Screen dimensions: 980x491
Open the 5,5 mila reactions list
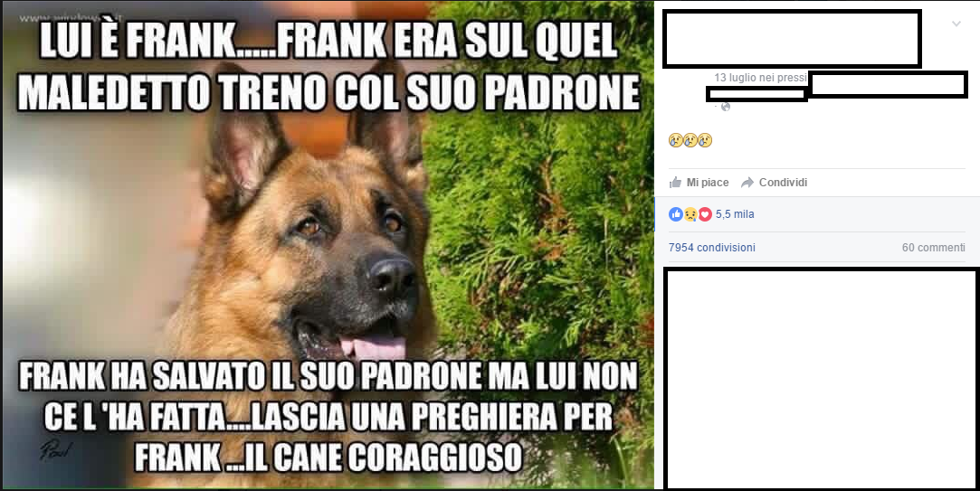(735, 214)
